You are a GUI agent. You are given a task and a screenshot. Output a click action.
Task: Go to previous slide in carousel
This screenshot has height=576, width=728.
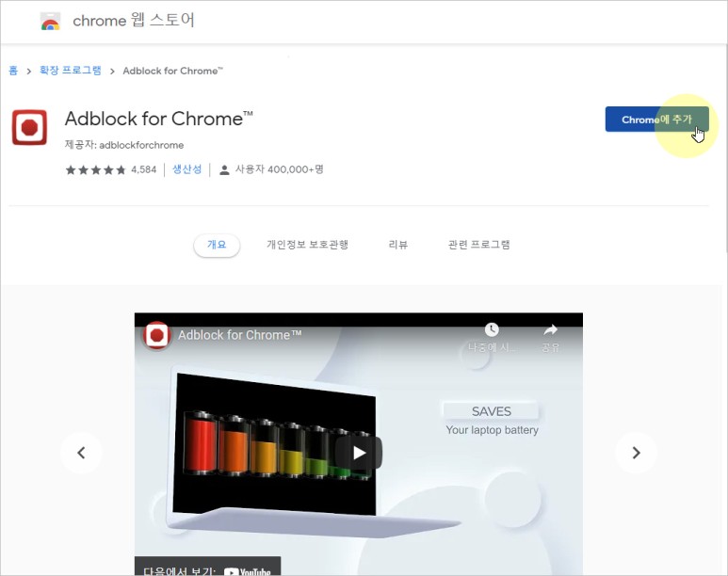pyautogui.click(x=81, y=453)
